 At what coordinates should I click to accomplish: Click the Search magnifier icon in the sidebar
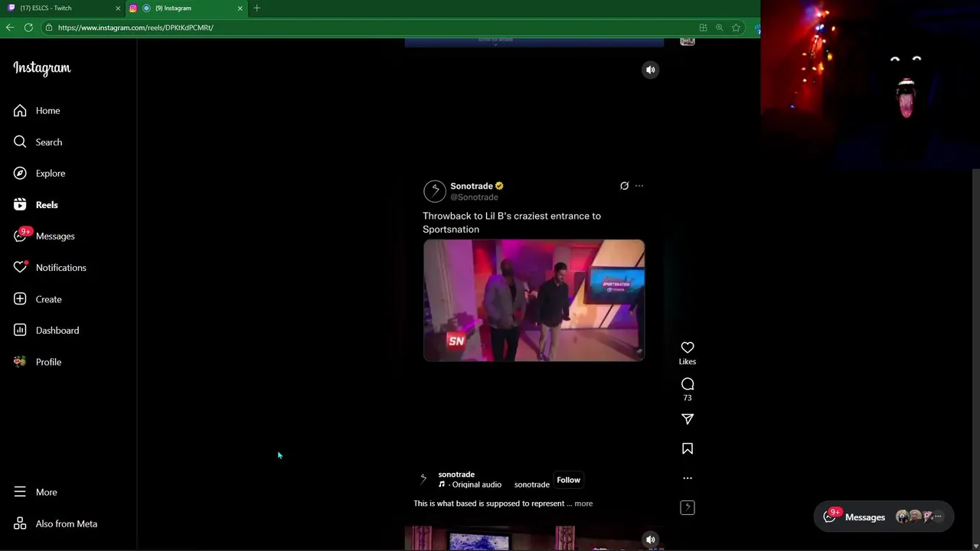click(x=20, y=142)
